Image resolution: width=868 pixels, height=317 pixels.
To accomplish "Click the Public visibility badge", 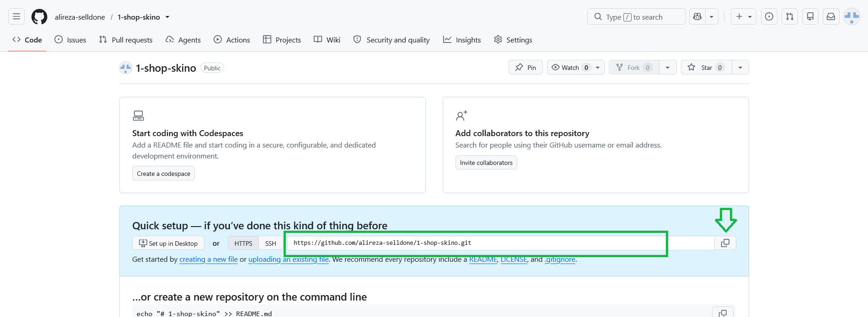I will 212,68.
